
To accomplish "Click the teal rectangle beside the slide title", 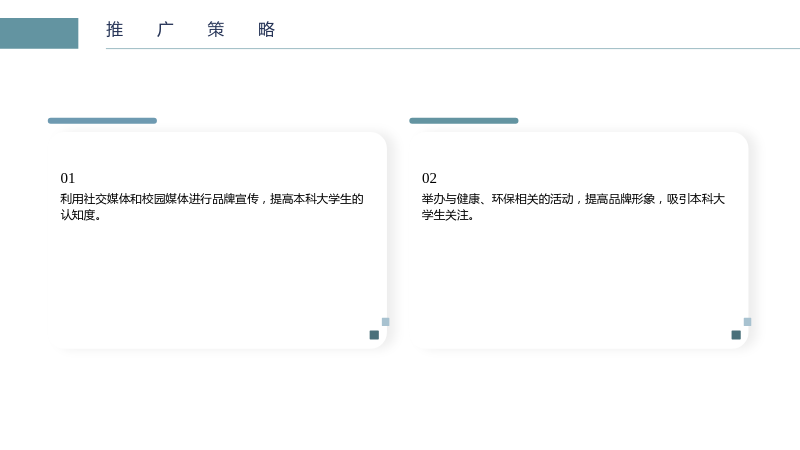I will pos(39,33).
